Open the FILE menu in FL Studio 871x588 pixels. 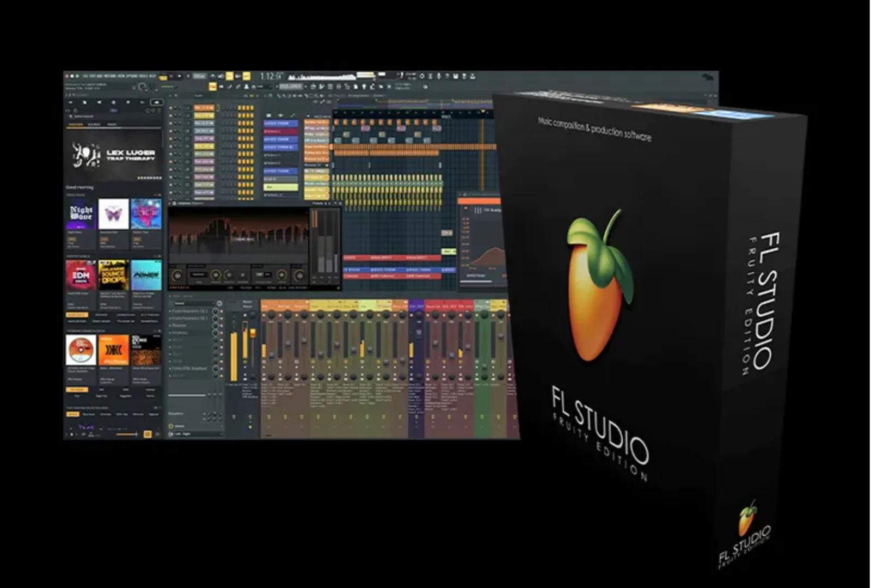tap(85, 76)
